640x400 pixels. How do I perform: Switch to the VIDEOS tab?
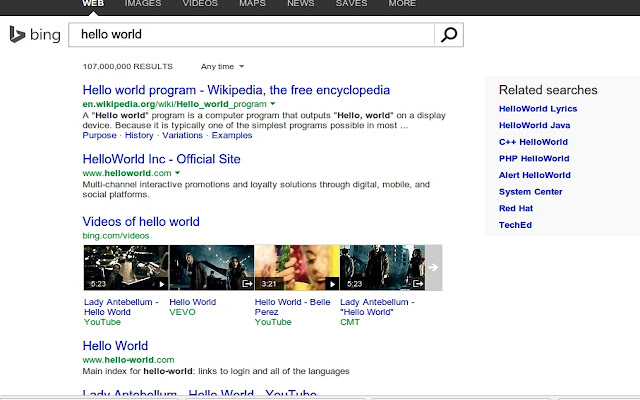pos(200,4)
